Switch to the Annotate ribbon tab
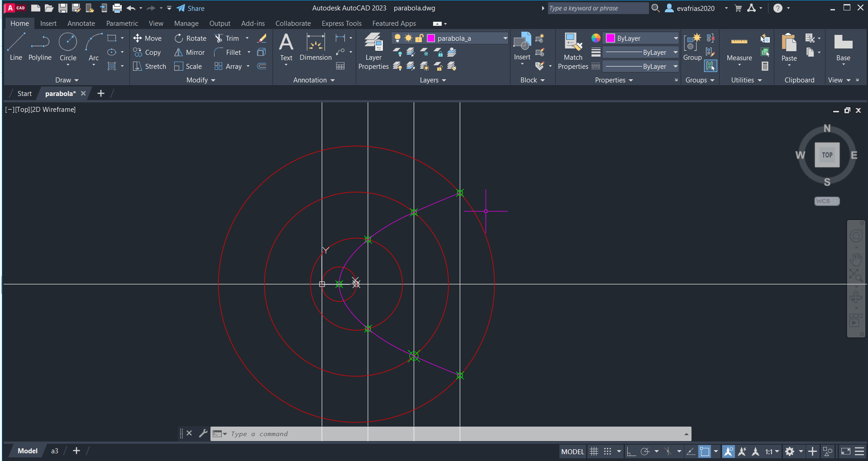Screen dimensions: 868x461 (81, 24)
